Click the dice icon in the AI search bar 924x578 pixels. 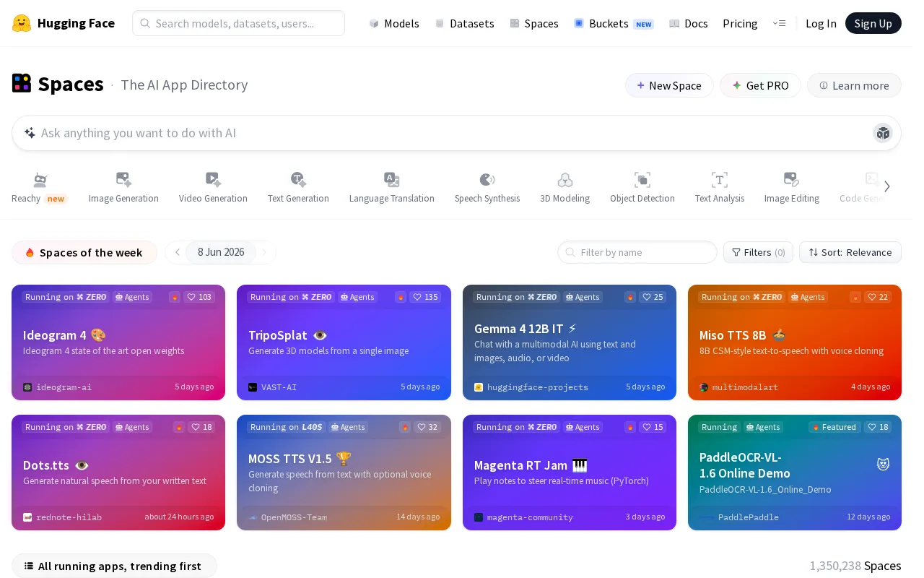(x=883, y=133)
